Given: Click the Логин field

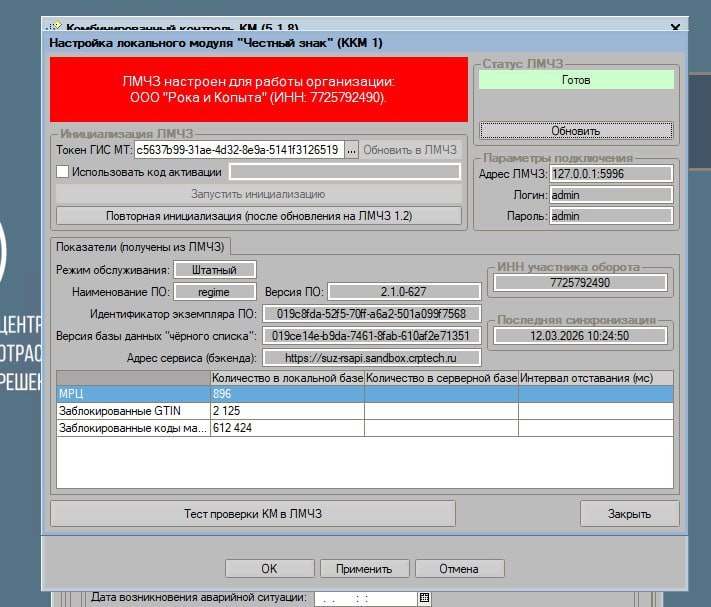Looking at the screenshot, I should pos(611,195).
